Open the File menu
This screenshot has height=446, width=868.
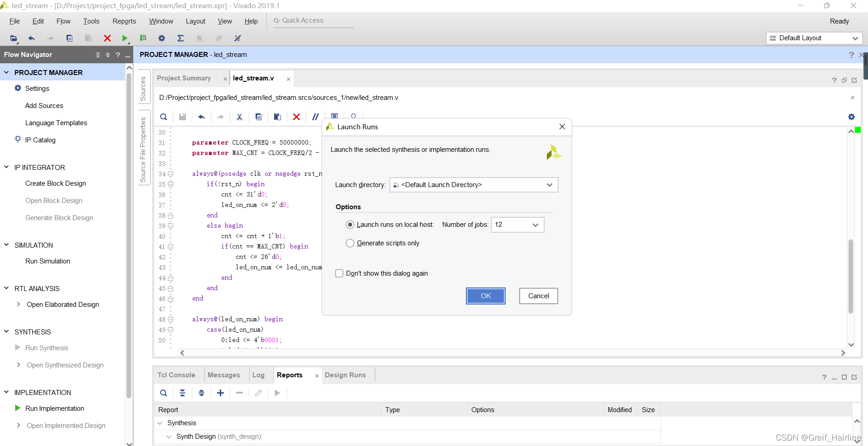14,21
